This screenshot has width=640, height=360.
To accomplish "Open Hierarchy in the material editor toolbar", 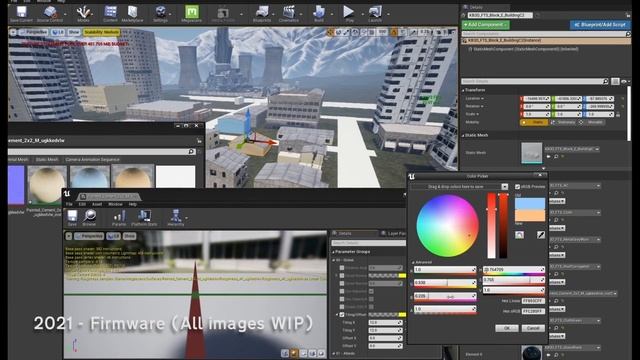I will tap(176, 218).
